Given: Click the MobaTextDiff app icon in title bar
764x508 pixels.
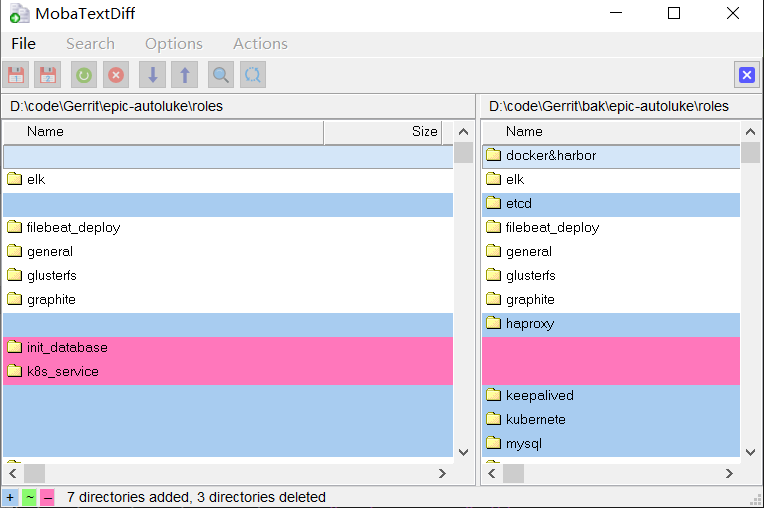Looking at the screenshot, I should pyautogui.click(x=19, y=14).
